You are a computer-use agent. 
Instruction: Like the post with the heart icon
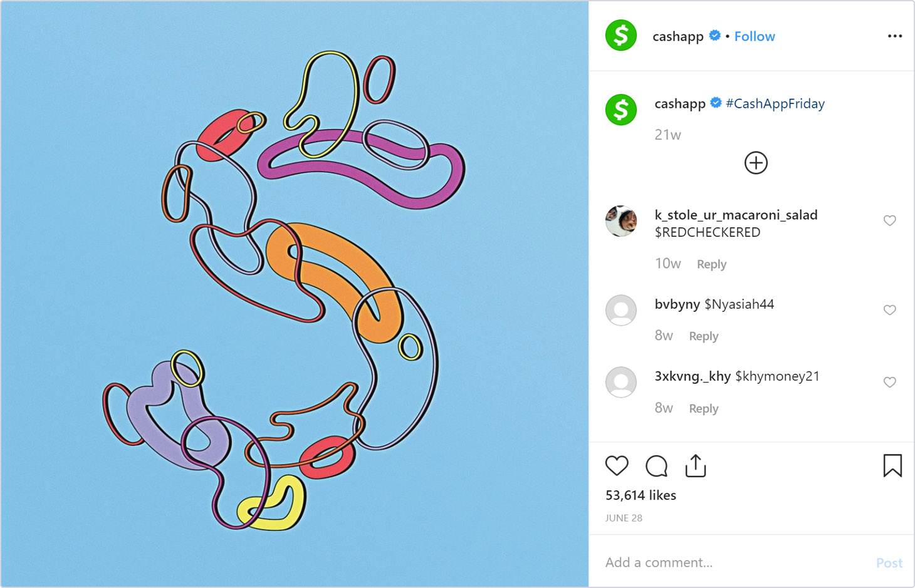[x=617, y=466]
